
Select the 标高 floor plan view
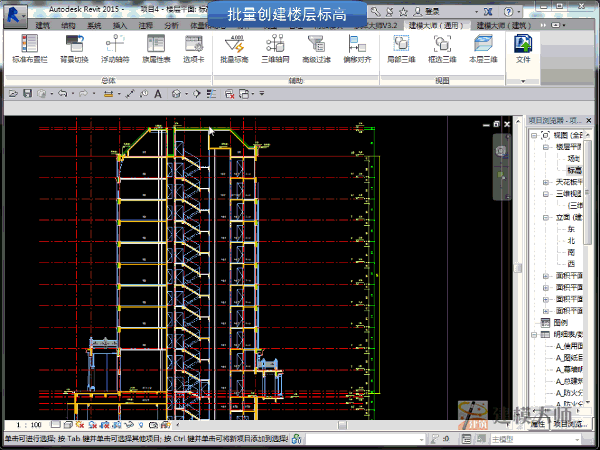(574, 170)
